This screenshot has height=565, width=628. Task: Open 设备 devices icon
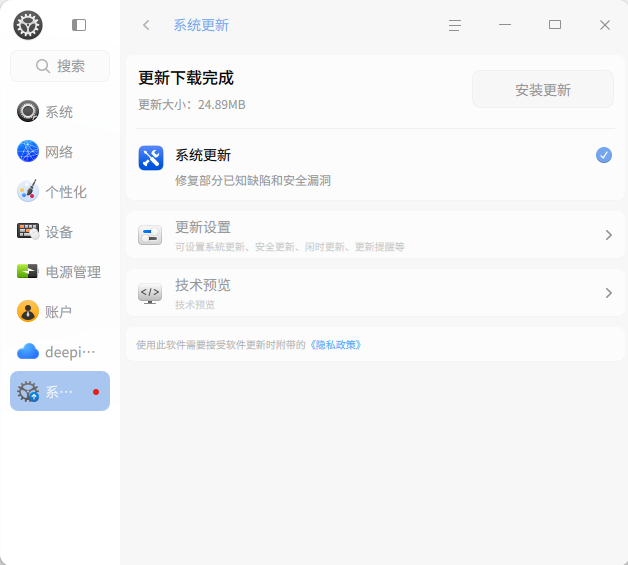[28, 231]
